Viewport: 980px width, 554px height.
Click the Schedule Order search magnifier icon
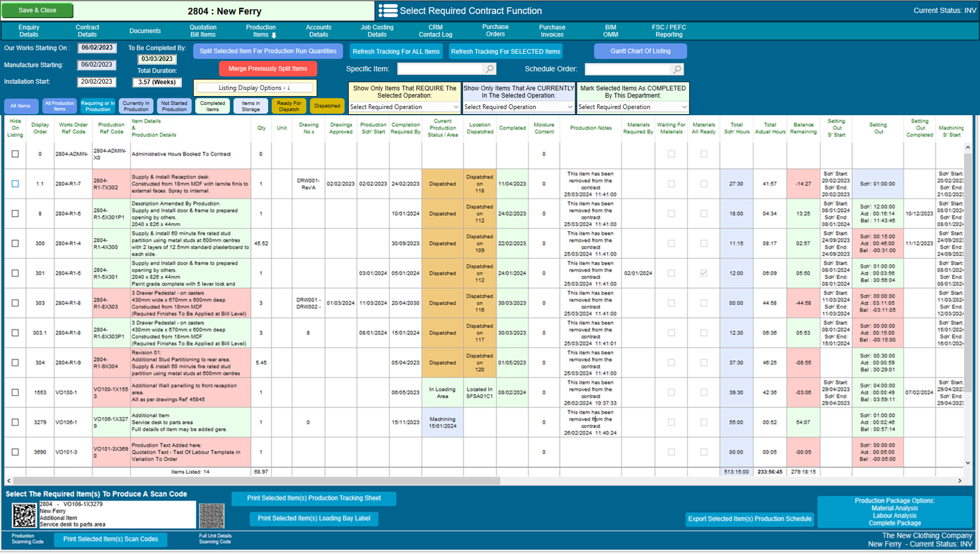tap(677, 69)
